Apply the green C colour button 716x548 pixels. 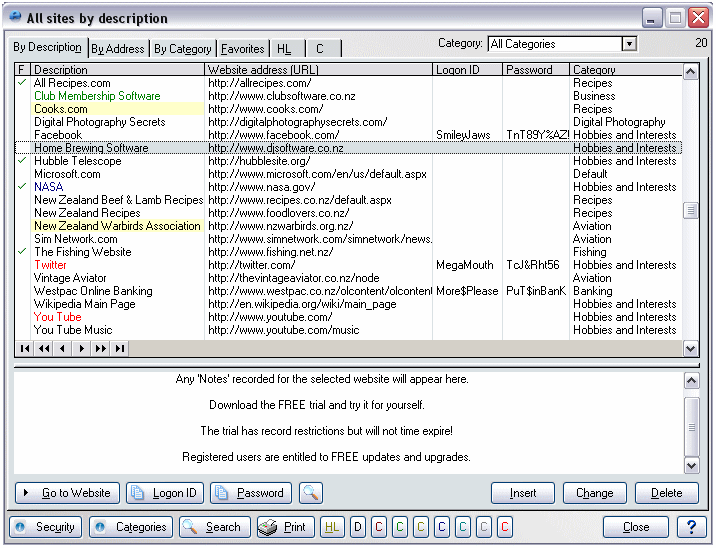tap(400, 527)
